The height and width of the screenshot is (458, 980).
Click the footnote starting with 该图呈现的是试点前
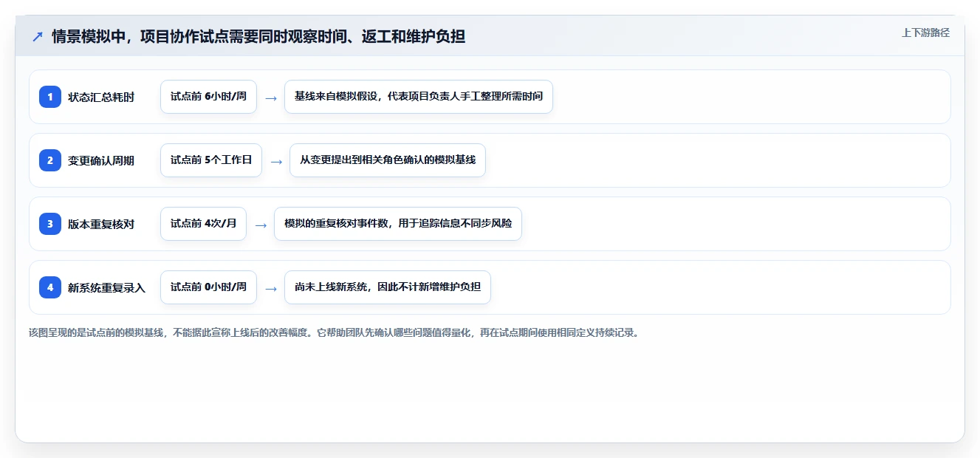click(x=334, y=332)
